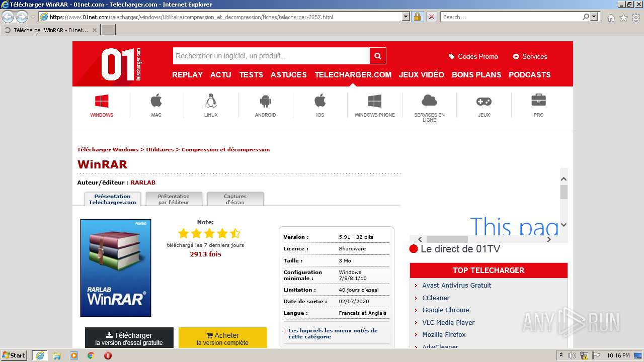Open Les logiciels les mieux notés link
Image resolution: width=644 pixels, height=362 pixels.
(333, 333)
